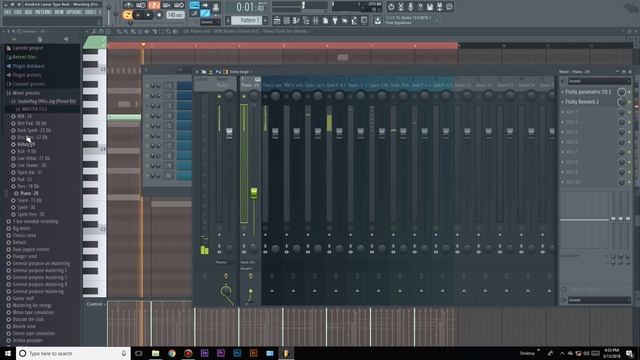This screenshot has width=640, height=360.
Task: Click the project info icon
Action: [x=449, y=7]
